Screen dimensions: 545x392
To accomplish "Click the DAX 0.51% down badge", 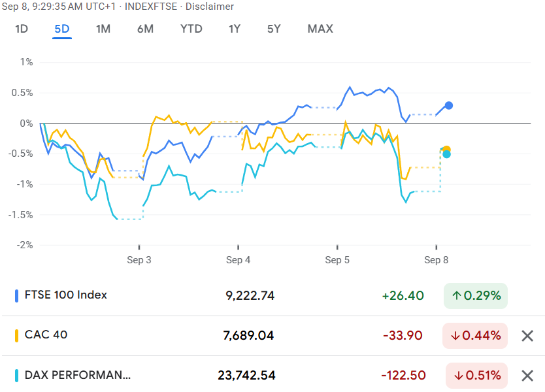I will click(476, 376).
